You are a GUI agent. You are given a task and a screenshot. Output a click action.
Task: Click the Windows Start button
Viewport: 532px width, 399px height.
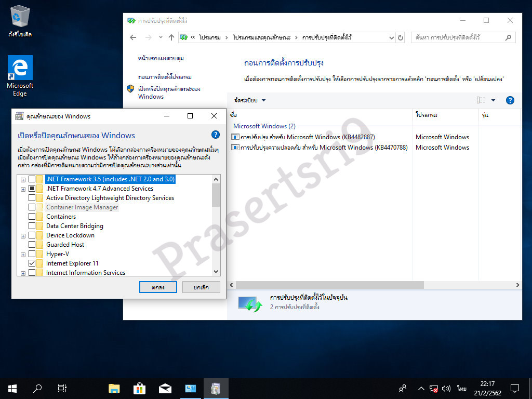[12, 389]
